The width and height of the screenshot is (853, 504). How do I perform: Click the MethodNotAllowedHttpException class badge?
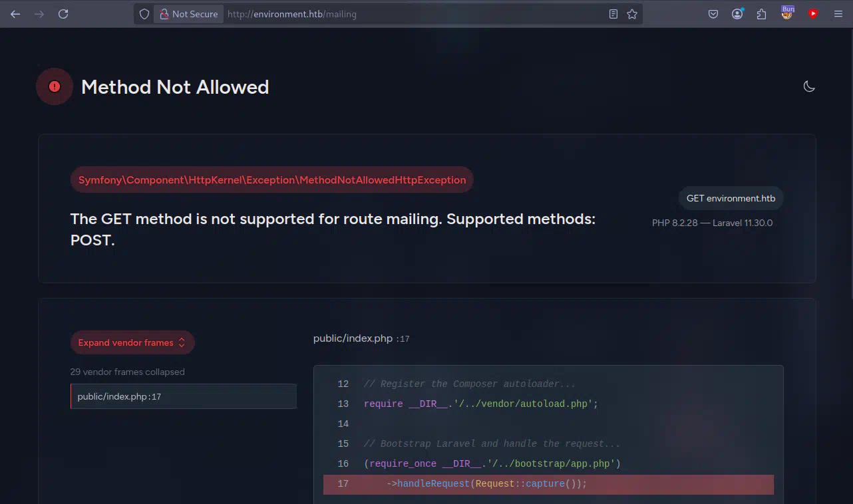(x=272, y=180)
